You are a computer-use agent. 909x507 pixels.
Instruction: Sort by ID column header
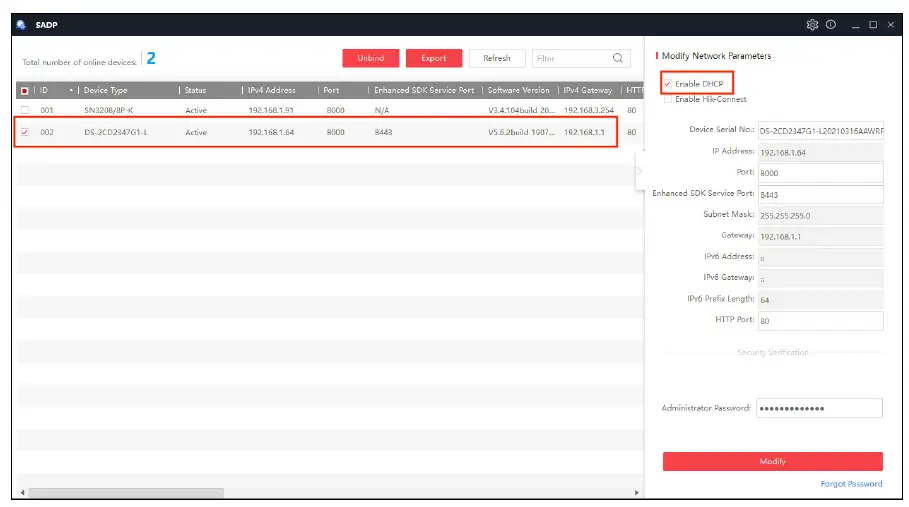[x=44, y=90]
